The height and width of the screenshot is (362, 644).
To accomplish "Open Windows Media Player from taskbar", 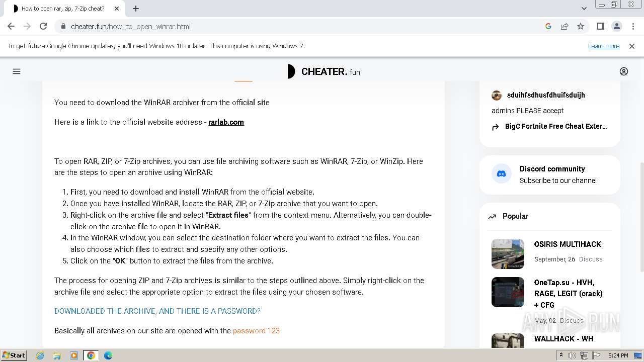I will tap(74, 355).
